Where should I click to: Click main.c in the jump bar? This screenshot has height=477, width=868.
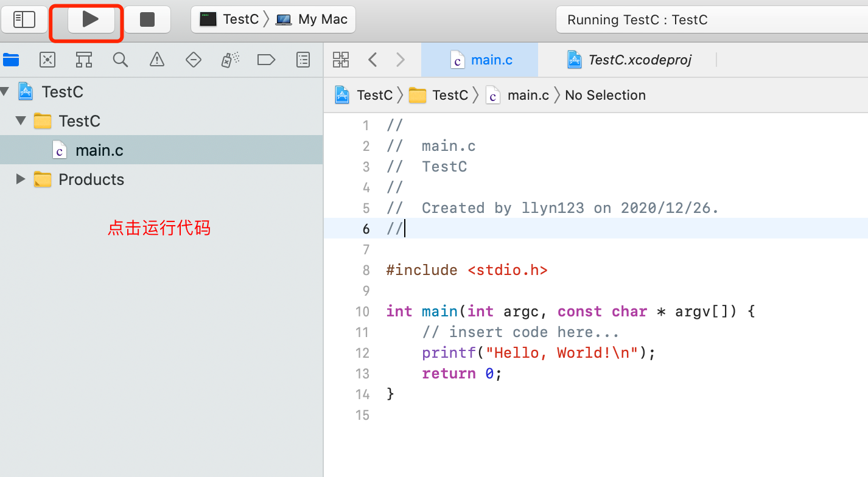click(x=518, y=95)
